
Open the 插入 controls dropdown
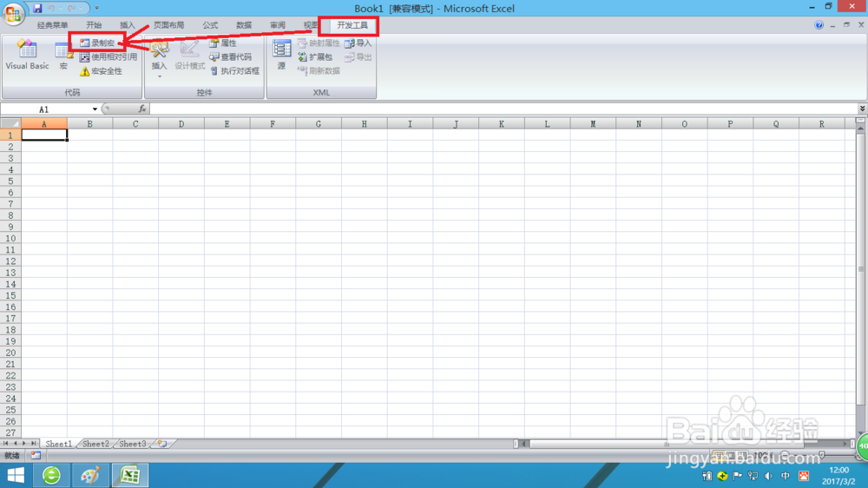[x=159, y=57]
